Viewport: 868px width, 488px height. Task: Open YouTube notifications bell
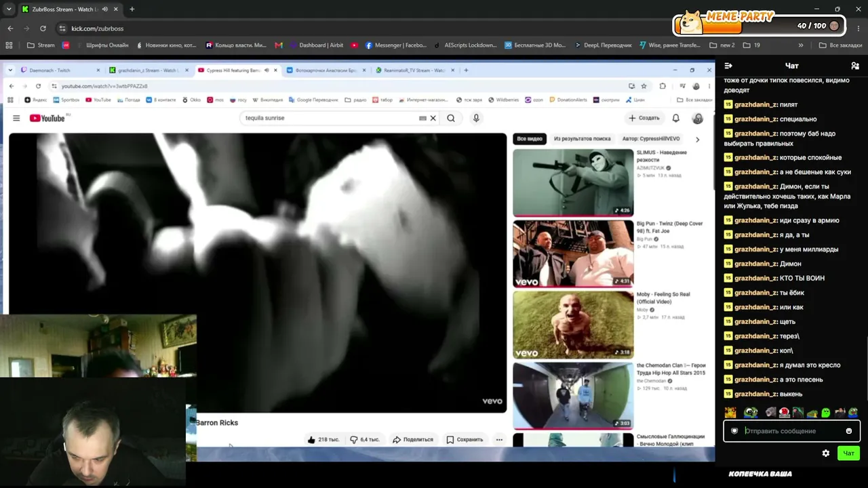click(x=675, y=118)
